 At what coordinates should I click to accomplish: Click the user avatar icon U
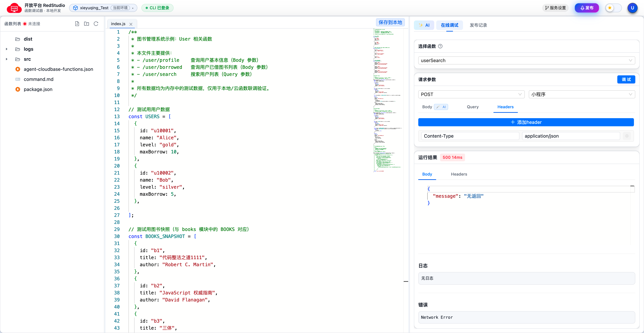pyautogui.click(x=632, y=8)
